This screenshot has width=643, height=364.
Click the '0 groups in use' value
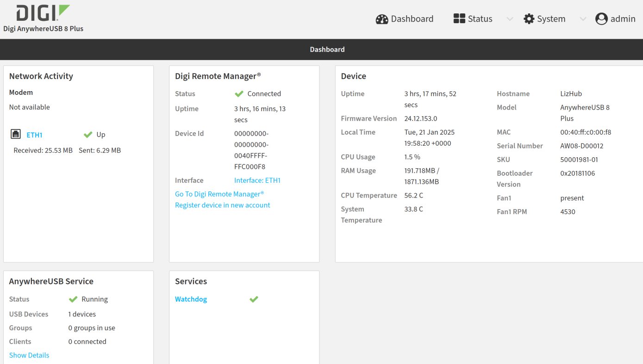[92, 328]
